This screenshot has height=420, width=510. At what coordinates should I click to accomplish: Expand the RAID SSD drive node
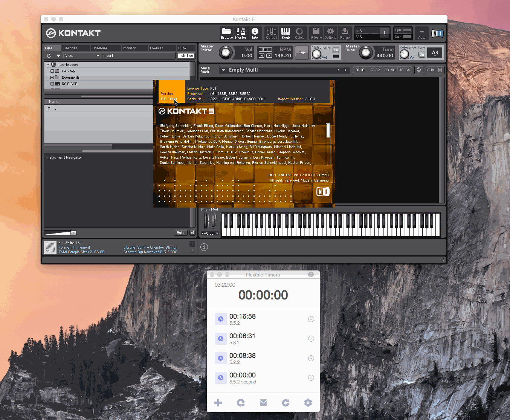click(x=52, y=84)
